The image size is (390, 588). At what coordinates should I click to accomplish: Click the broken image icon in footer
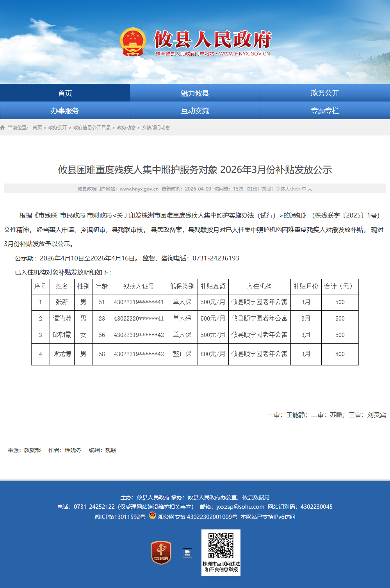(187, 553)
